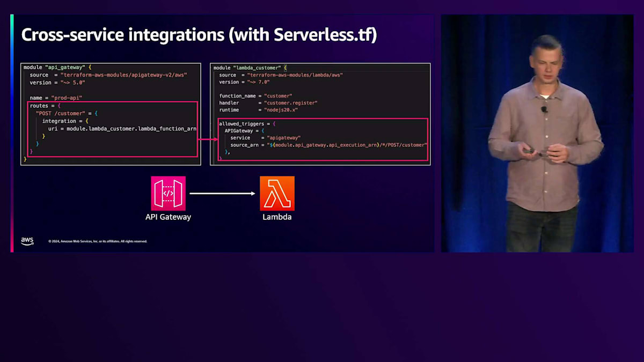This screenshot has width=644, height=362.
Task: Click the line module "api_gateway" {
Action: point(57,68)
